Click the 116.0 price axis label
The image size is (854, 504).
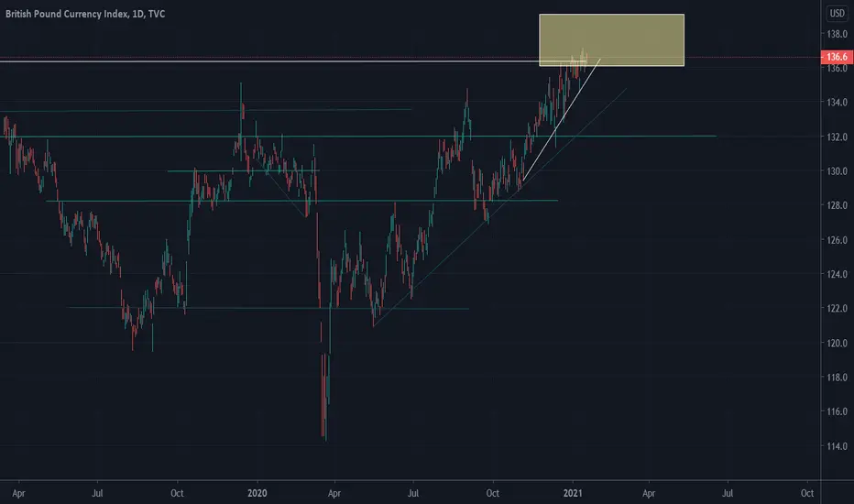(x=838, y=411)
